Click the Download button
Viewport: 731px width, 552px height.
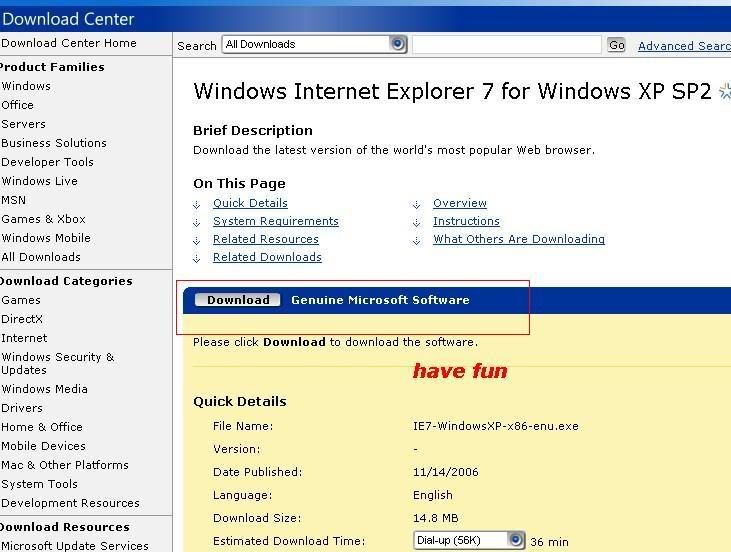coord(238,300)
